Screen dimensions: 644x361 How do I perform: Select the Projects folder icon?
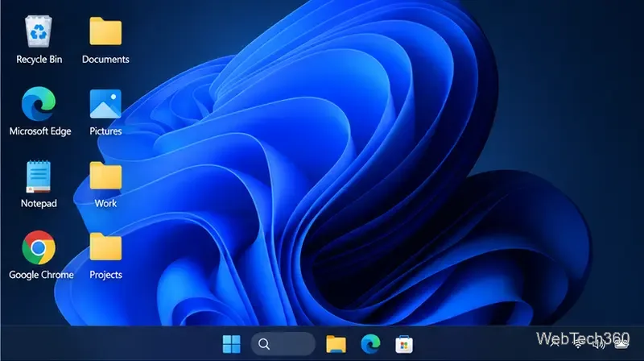(105, 255)
